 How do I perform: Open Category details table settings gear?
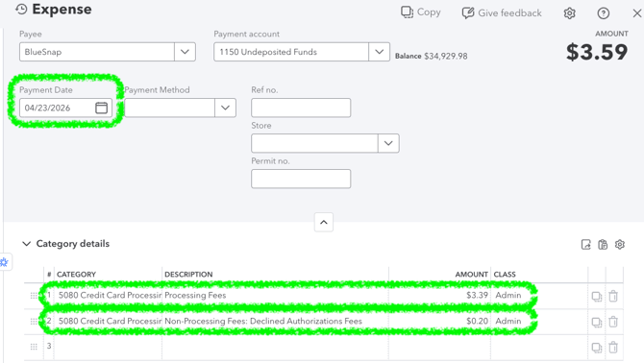619,245
